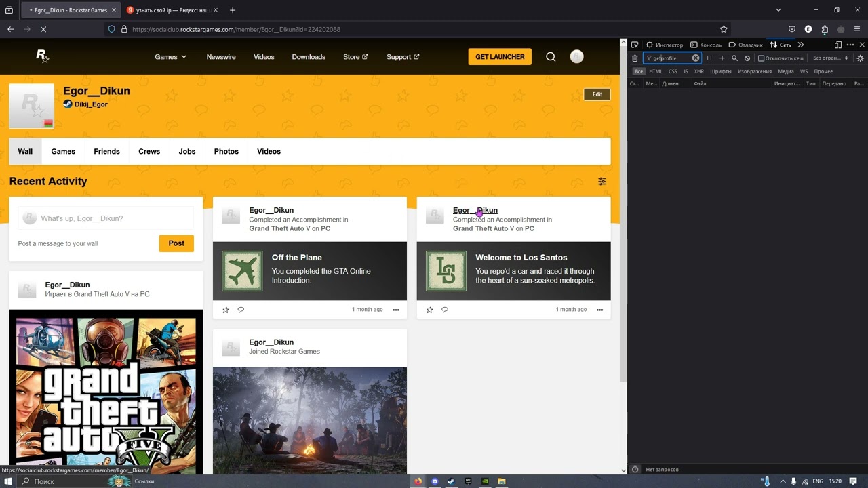Stop loading the page
The width and height of the screenshot is (868, 488).
click(x=43, y=29)
